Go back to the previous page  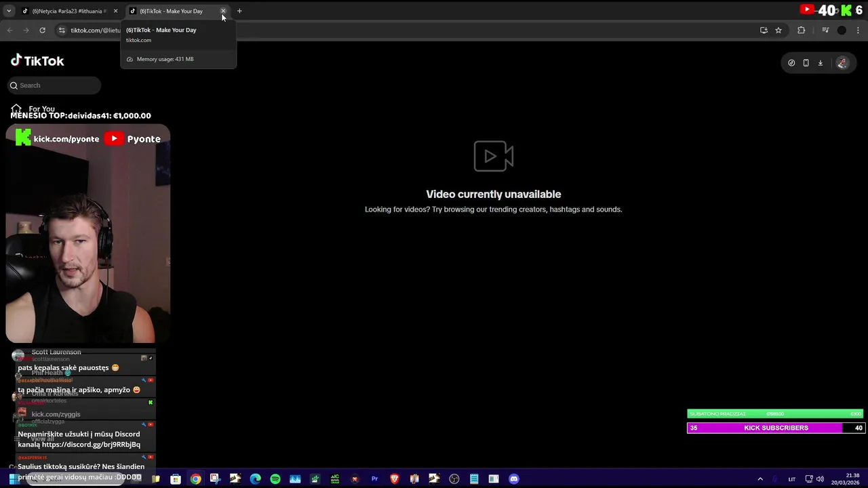[9, 30]
